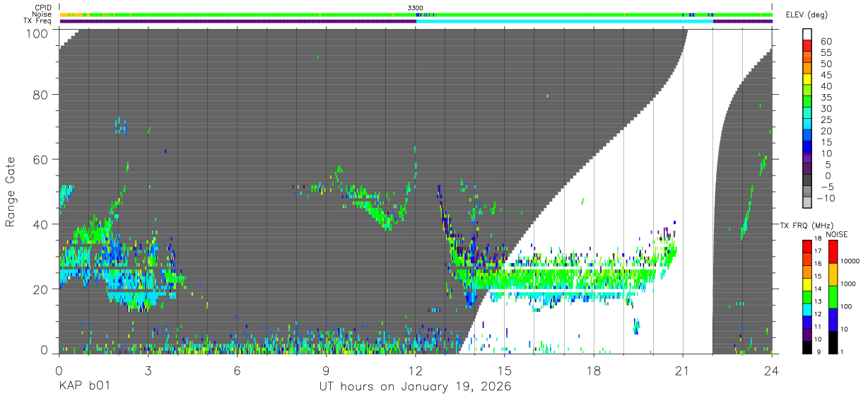Viewport: 868px width, 401px height.
Task: Click the blue swatch in NOISE colorbar
Action: pyautogui.click(x=833, y=319)
